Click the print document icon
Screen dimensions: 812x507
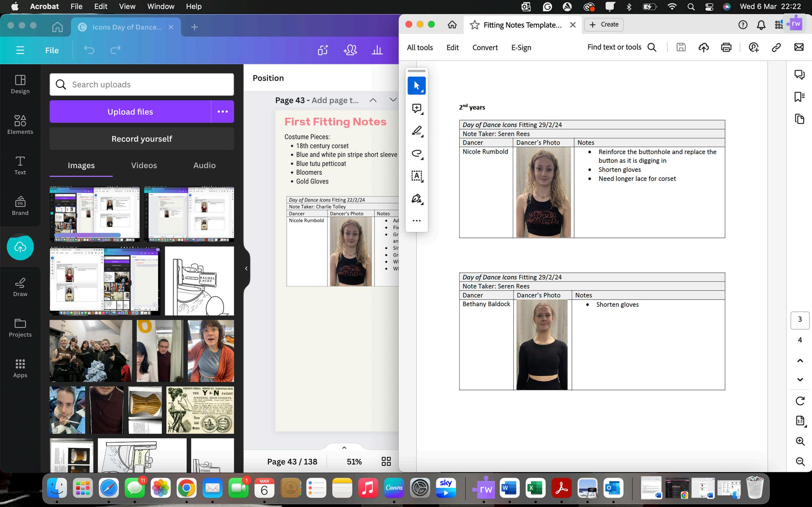coord(726,48)
